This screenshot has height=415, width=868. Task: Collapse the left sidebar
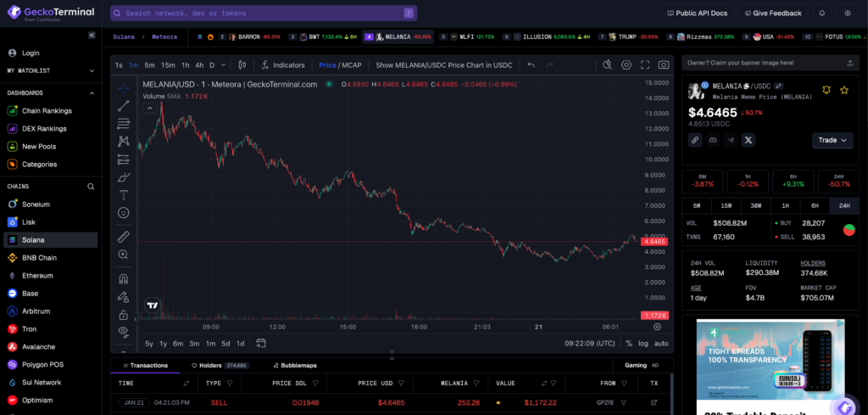92,36
